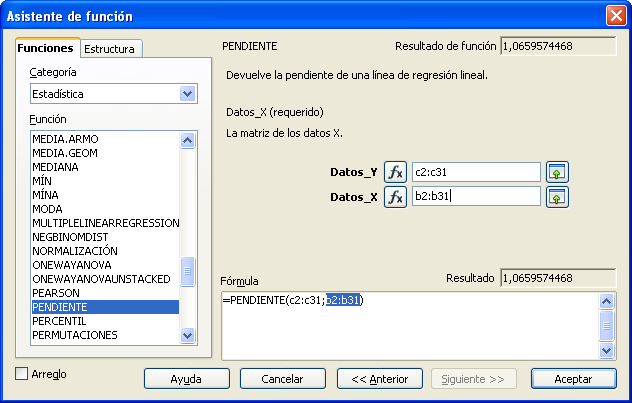Click the fx button next to Datos_X
The height and width of the screenshot is (403, 632).
[396, 197]
